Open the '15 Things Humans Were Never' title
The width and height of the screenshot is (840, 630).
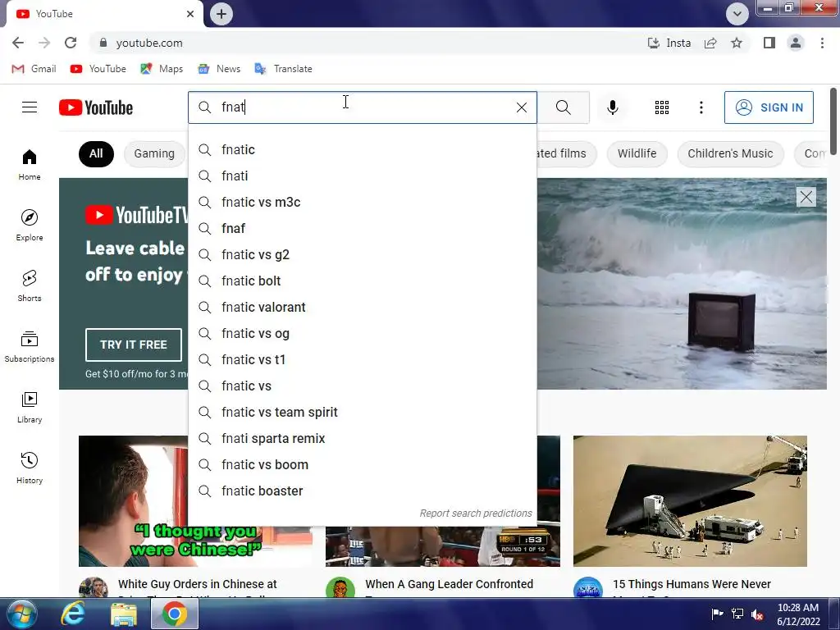coord(692,584)
